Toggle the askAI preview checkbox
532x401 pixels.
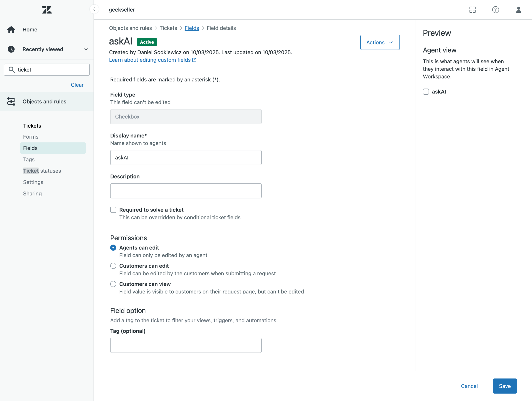[x=426, y=92]
